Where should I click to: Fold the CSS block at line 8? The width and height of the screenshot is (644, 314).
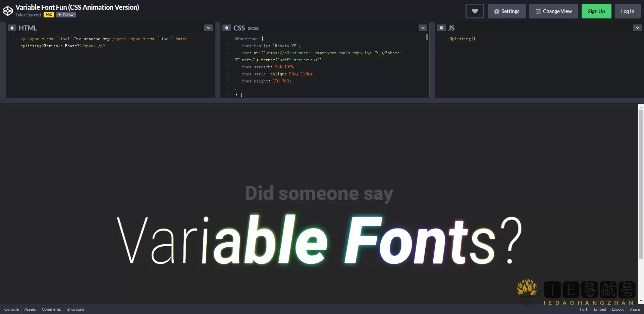tap(232, 95)
